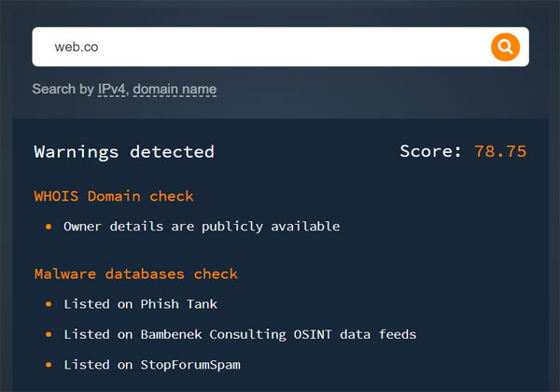Click the Listed on Phish Tank entry
560x392 pixels.
coord(140,303)
